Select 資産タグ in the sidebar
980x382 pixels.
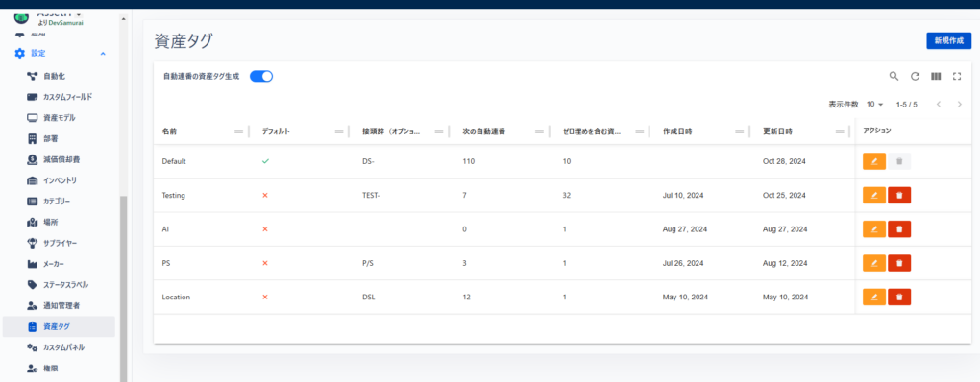[59, 326]
